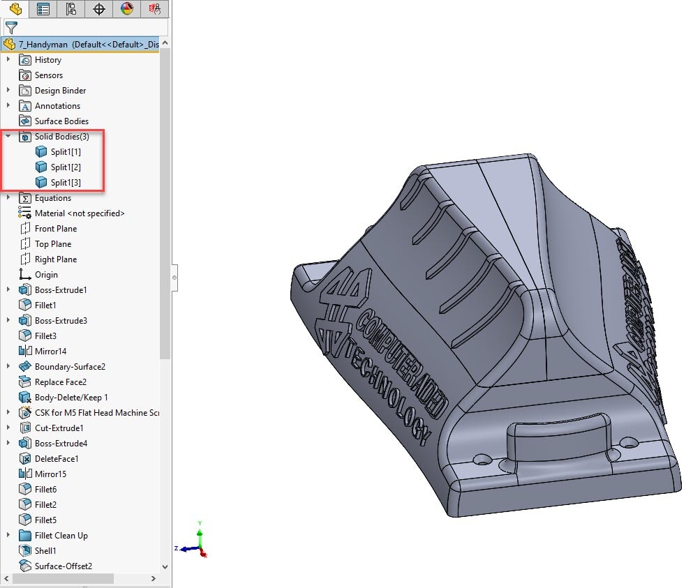Expand the Design Binder folder

[x=8, y=90]
